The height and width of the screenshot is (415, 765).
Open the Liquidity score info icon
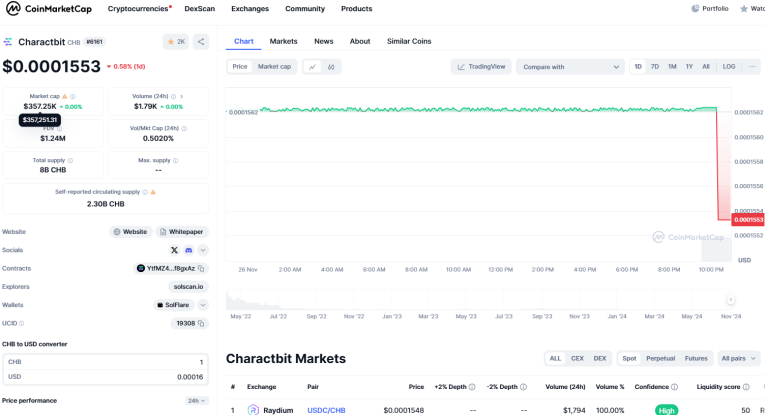coord(746,387)
